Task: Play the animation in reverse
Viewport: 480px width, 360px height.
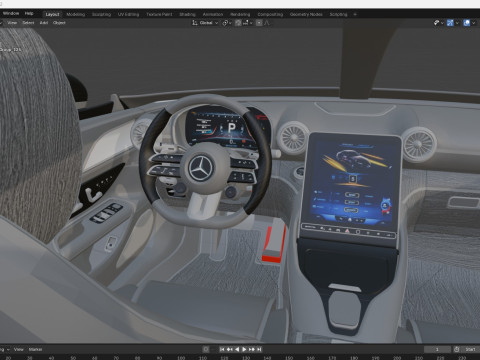Action: (237, 349)
